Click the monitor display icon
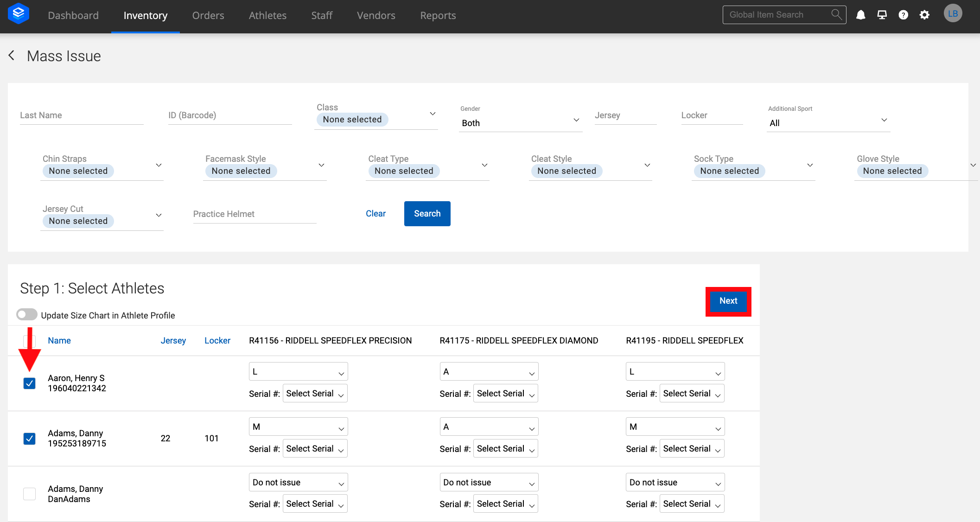Viewport: 980px width, 522px height. pyautogui.click(x=882, y=15)
